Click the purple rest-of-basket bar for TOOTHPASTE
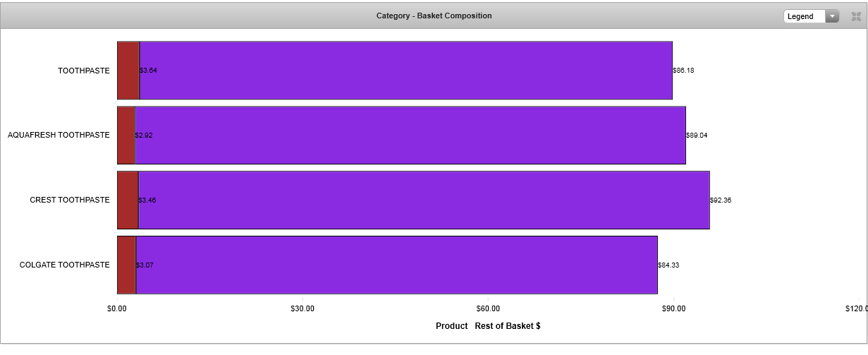Viewport: 868px width, 355px height. [405, 71]
